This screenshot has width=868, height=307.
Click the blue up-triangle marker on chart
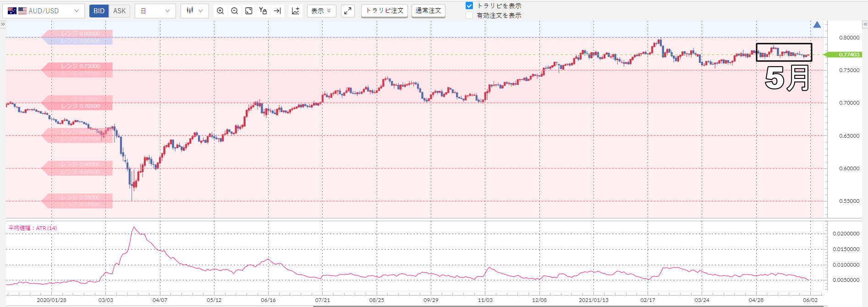coord(817,25)
